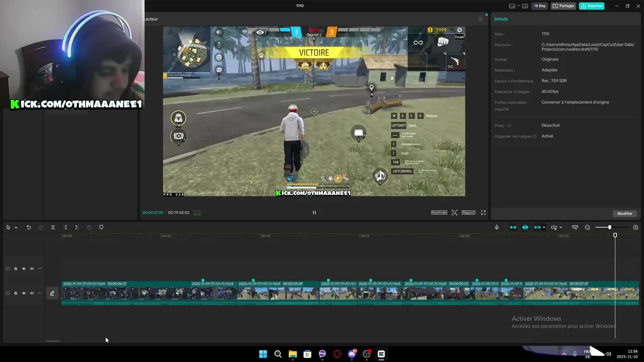Select the clip lasting 00:00:07:47
644x362 pixels.
point(581,293)
